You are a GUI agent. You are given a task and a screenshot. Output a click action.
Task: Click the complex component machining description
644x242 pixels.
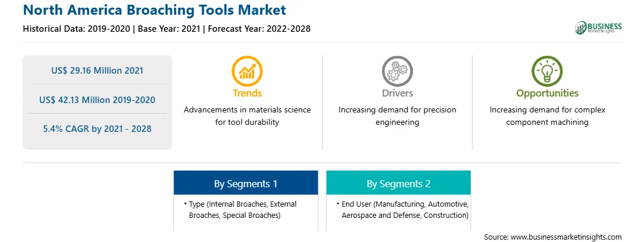(x=547, y=116)
